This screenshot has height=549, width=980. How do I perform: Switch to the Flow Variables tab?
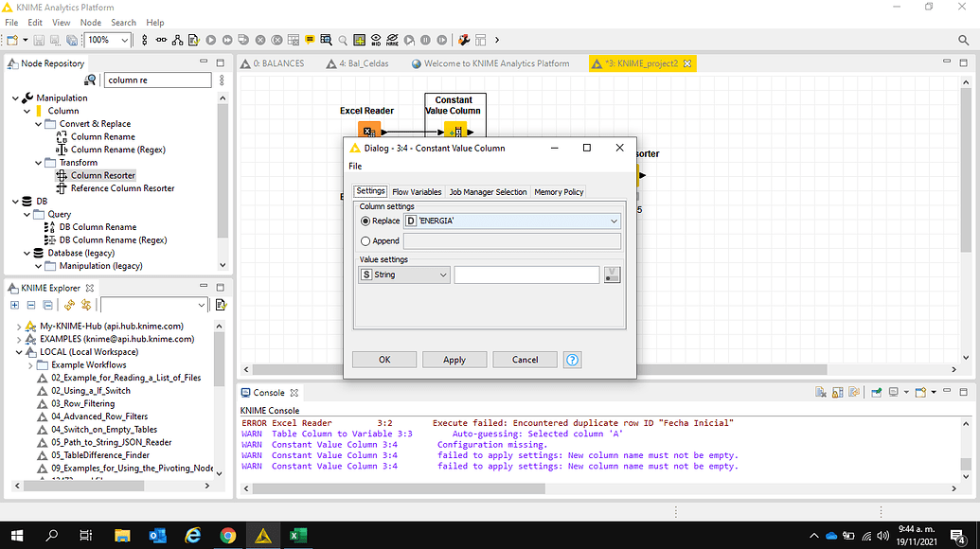pyautogui.click(x=417, y=192)
